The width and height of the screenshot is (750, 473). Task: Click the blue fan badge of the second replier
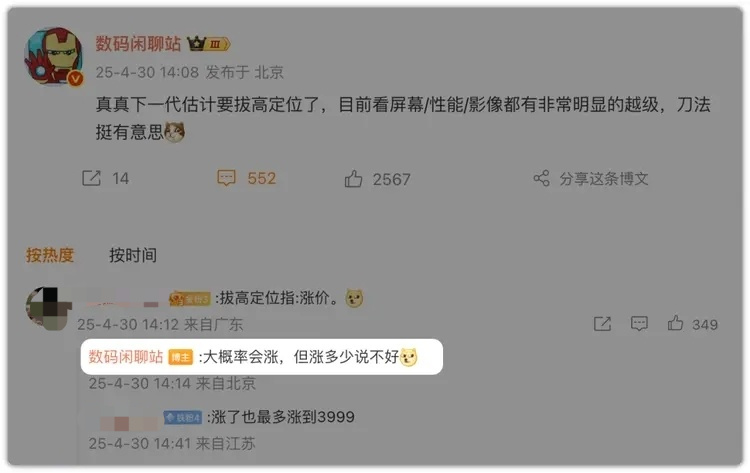coord(183,418)
